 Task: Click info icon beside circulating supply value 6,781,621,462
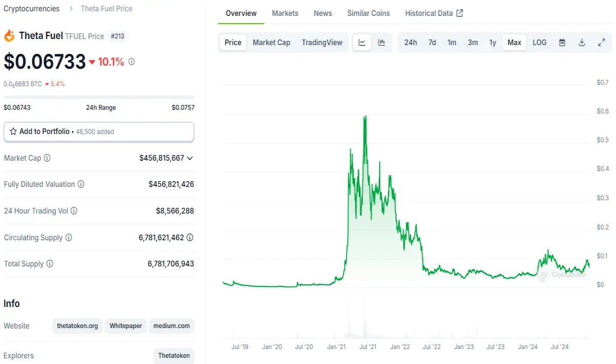190,237
